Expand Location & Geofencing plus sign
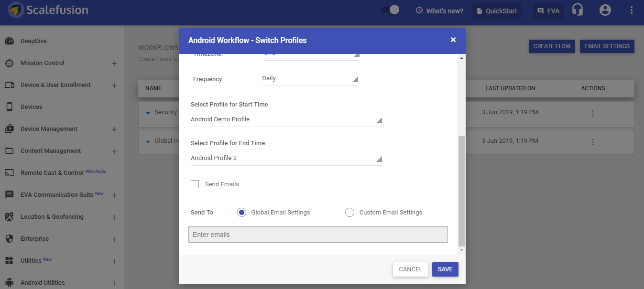644x289 pixels. pos(114,217)
